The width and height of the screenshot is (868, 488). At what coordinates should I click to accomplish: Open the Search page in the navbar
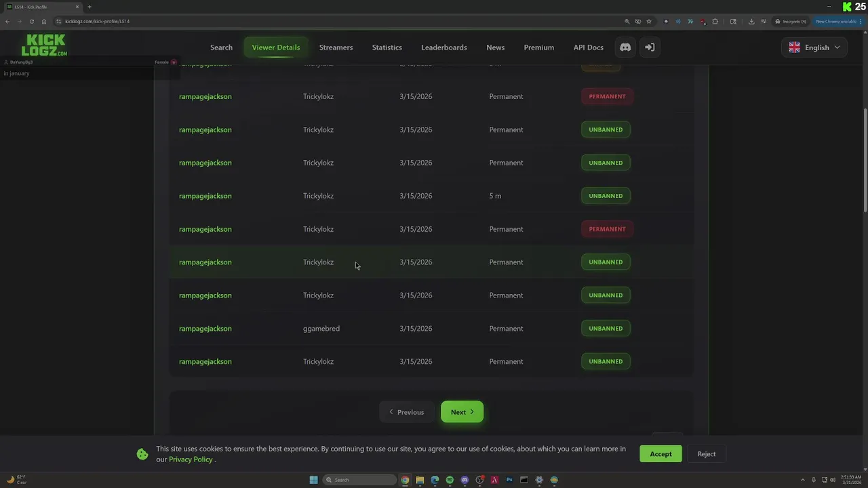click(221, 47)
